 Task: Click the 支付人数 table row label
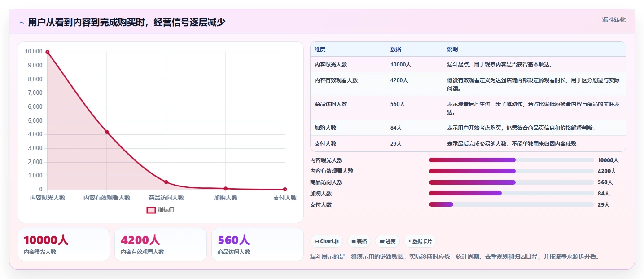click(x=325, y=144)
